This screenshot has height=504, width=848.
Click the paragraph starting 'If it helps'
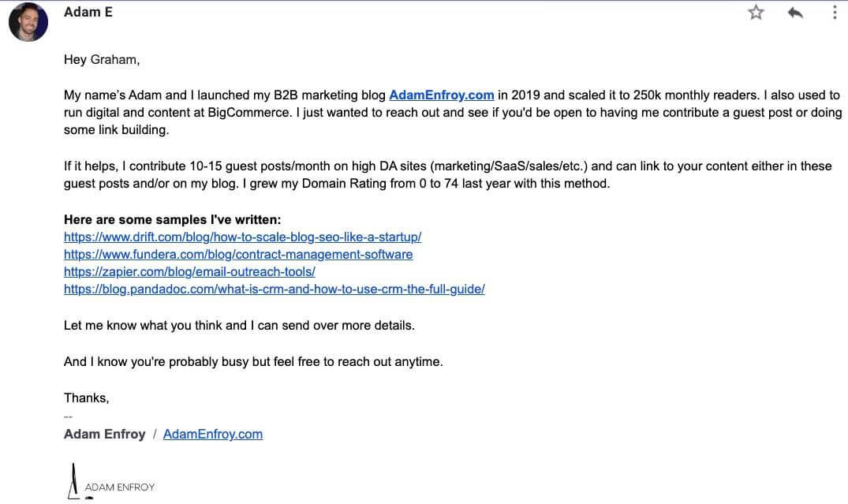coord(447,174)
